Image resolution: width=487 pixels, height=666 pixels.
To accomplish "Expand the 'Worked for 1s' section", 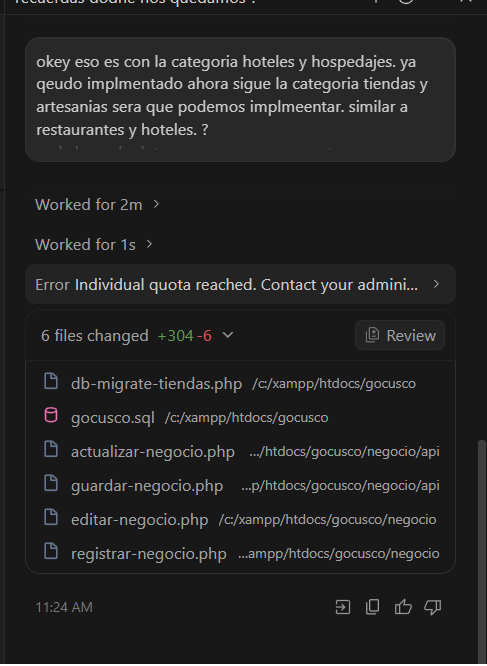I will (94, 245).
